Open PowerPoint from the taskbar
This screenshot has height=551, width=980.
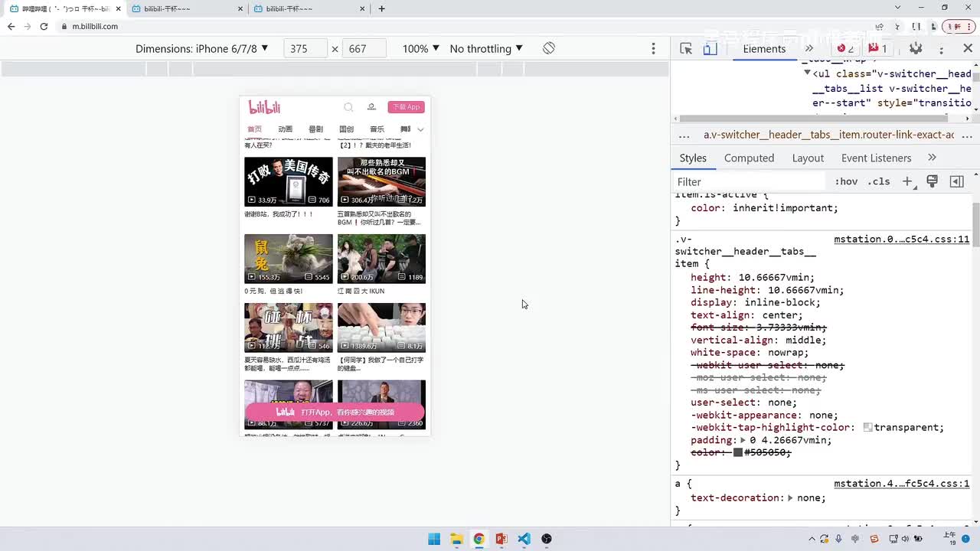[x=501, y=539]
